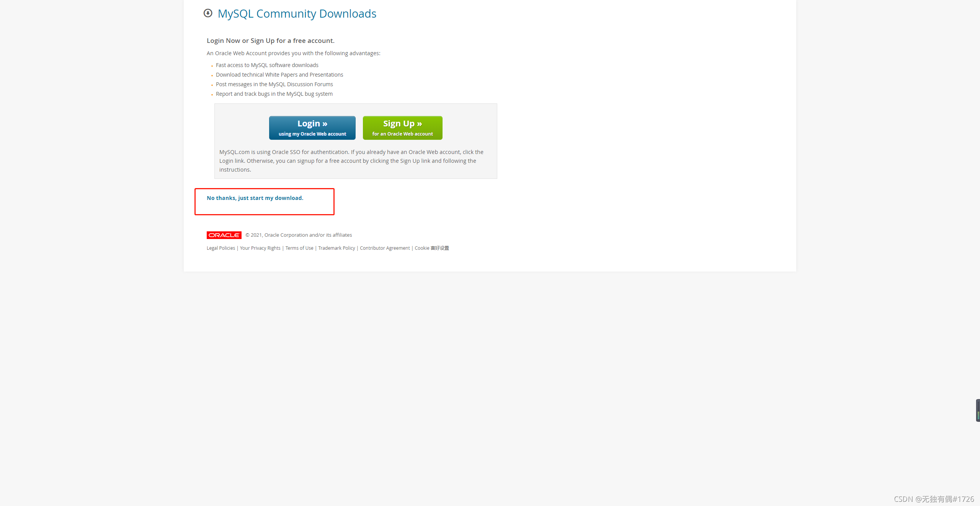Click the 2021 Oracle Corporation copyright text
Screen dimensions: 980x506
pyautogui.click(x=299, y=235)
